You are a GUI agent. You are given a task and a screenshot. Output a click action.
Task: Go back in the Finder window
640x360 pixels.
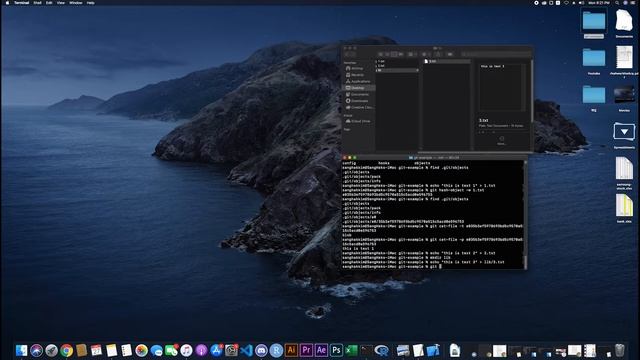(x=348, y=54)
